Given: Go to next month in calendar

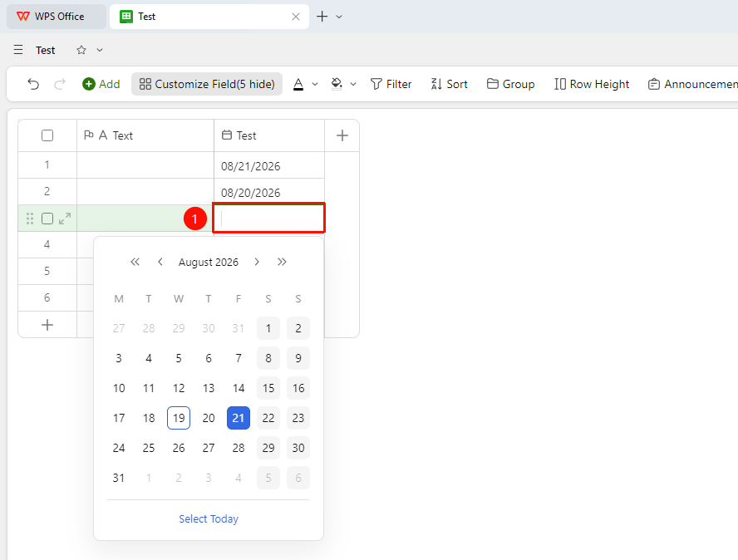Looking at the screenshot, I should (257, 262).
